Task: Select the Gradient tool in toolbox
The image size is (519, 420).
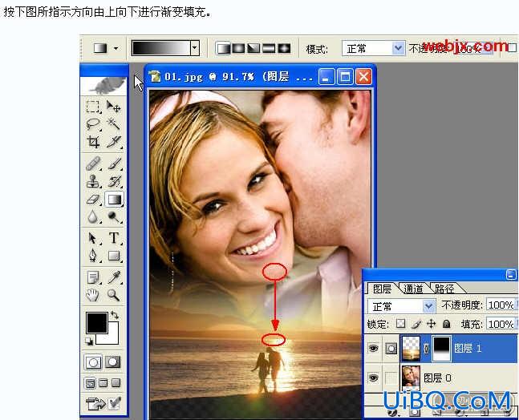Action: 114,200
